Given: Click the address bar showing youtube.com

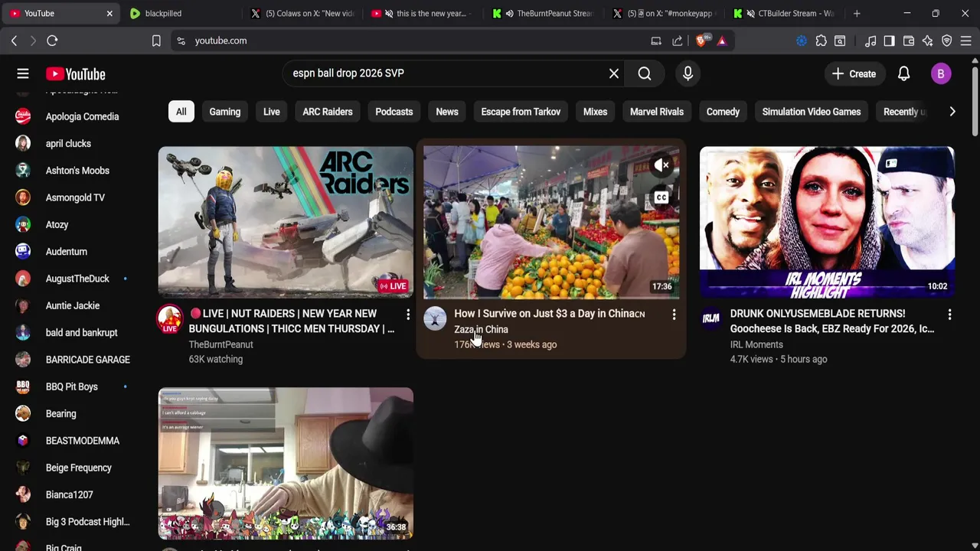Looking at the screenshot, I should (x=413, y=41).
